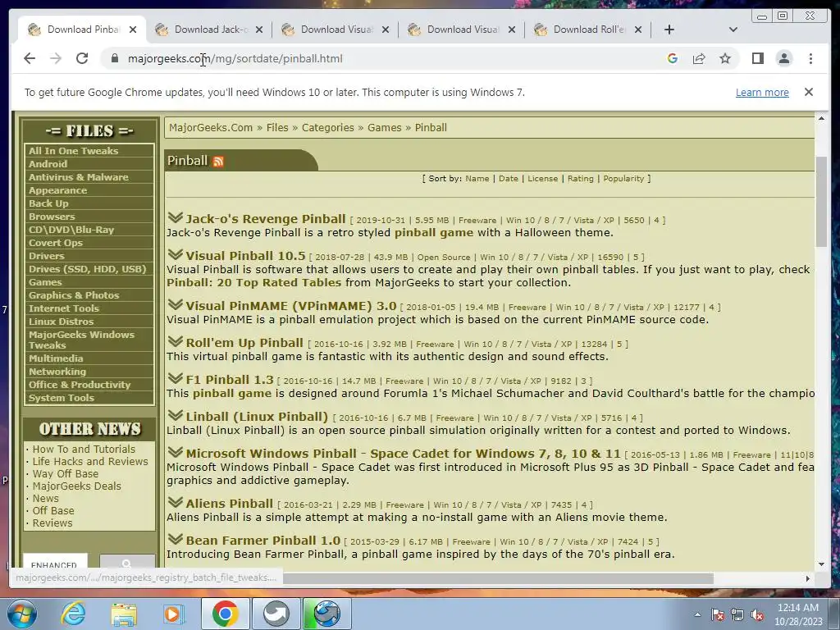This screenshot has height=630, width=840.
Task: Expand Jack-o's Revenge Pinball arrow icon
Action: coord(175,217)
